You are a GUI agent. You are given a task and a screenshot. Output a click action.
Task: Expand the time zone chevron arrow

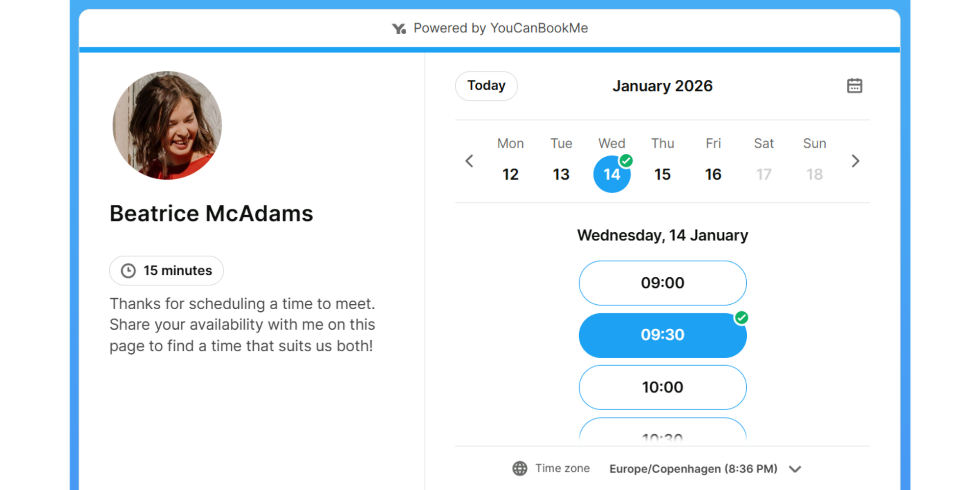pos(794,468)
